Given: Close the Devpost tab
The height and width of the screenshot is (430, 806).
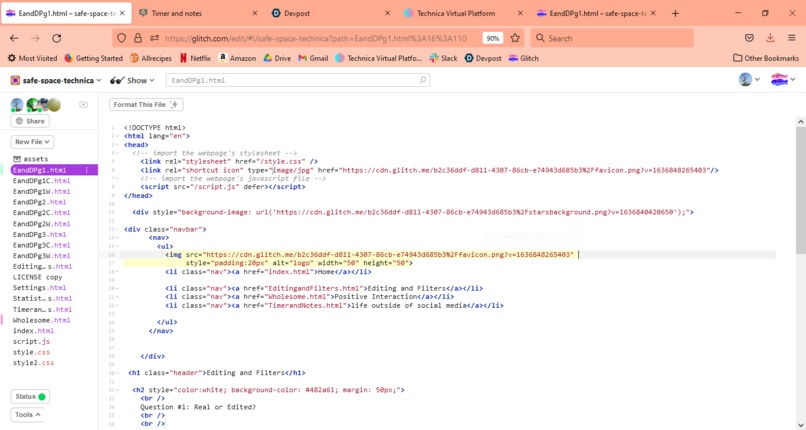Looking at the screenshot, I should tap(388, 13).
